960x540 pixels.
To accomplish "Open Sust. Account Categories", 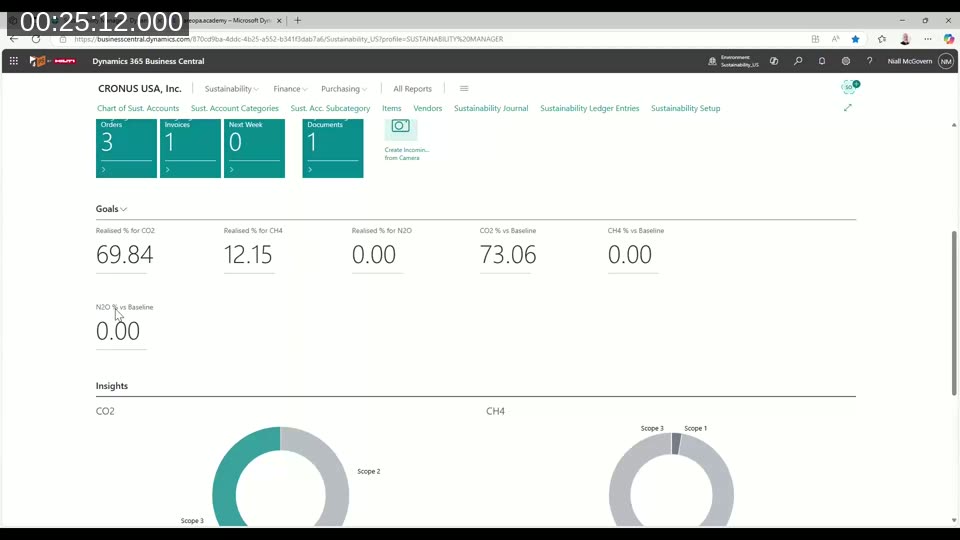I will point(234,108).
